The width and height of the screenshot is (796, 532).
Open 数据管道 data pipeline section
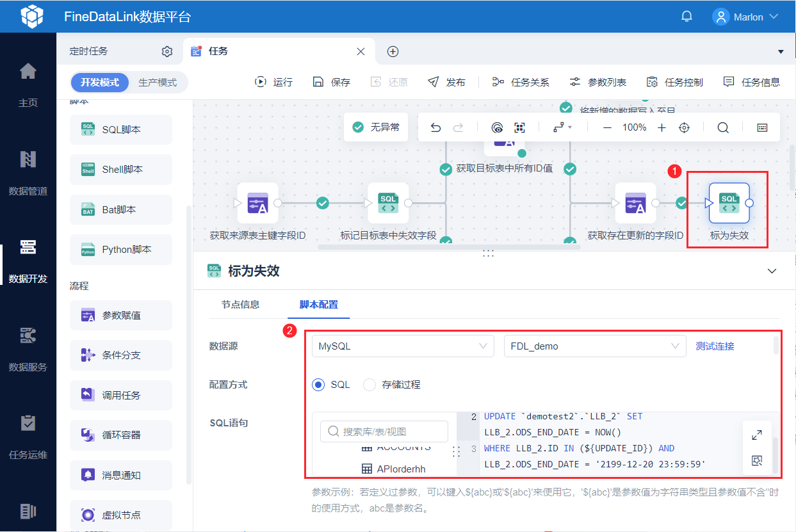28,172
